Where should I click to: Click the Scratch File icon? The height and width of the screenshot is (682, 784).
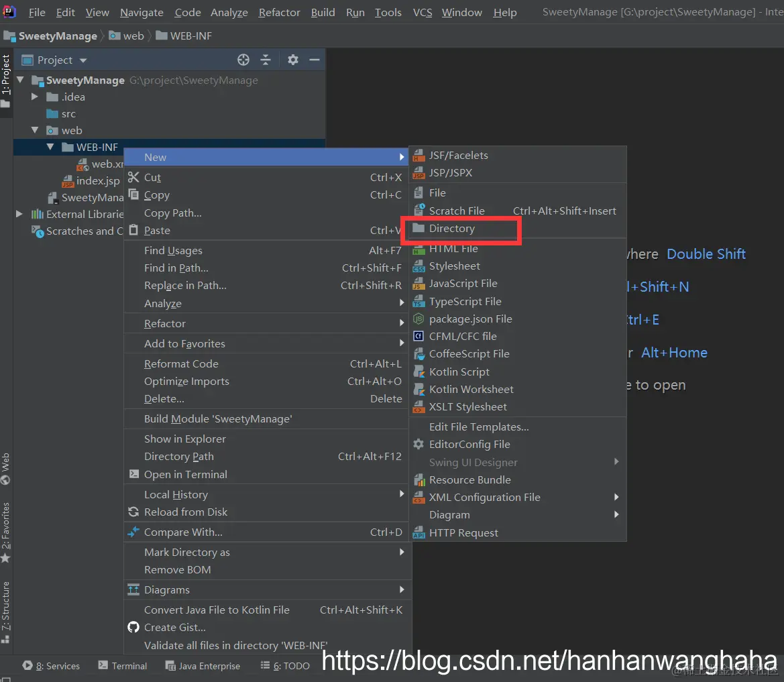419,211
